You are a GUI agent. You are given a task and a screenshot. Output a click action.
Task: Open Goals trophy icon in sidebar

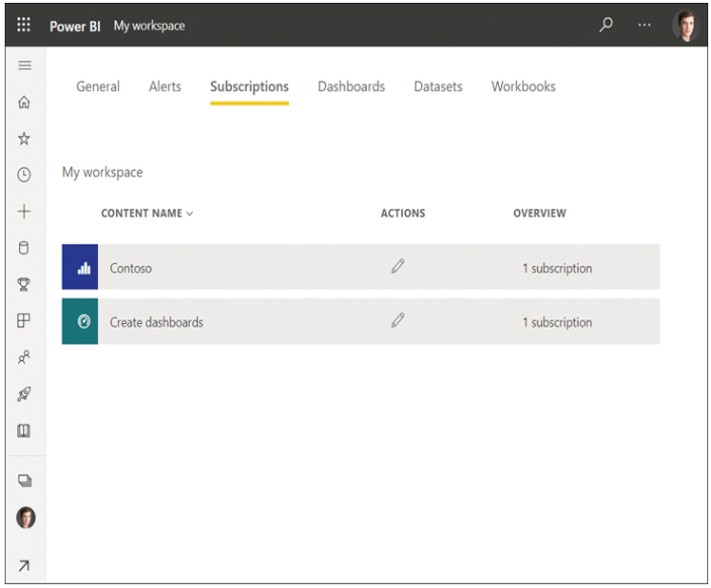[x=24, y=284]
